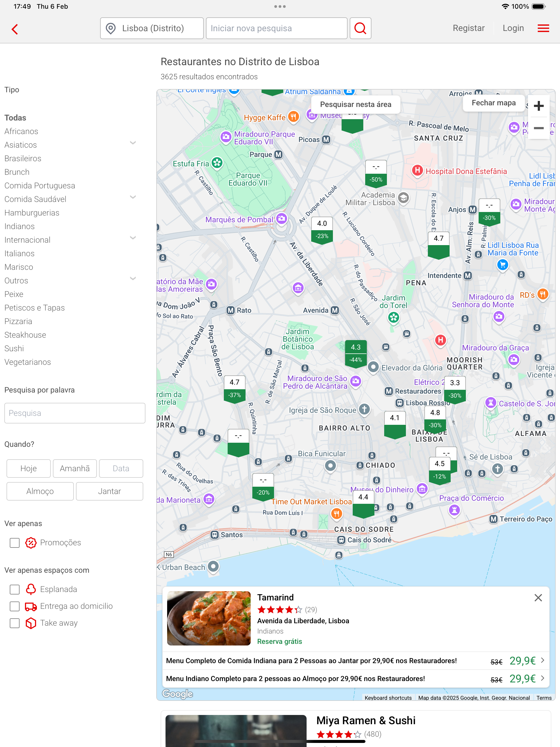Tap the 4.3 -44% map pin
Image resolution: width=560 pixels, height=747 pixels.
point(355,354)
